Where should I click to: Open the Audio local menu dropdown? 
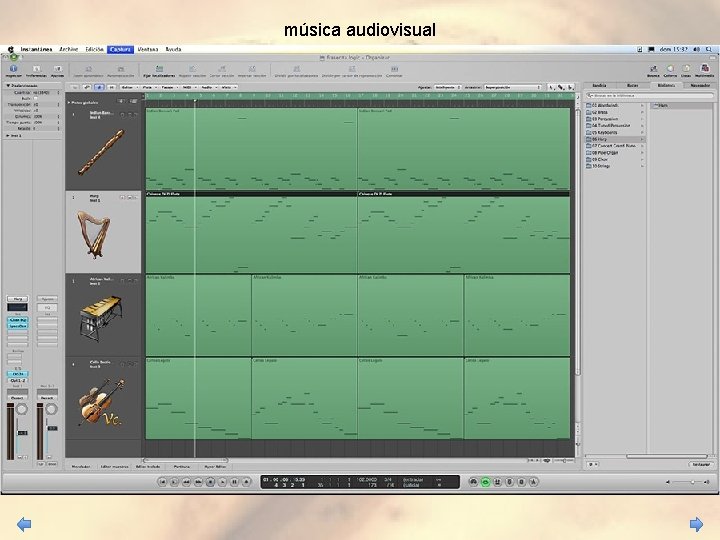(x=208, y=87)
